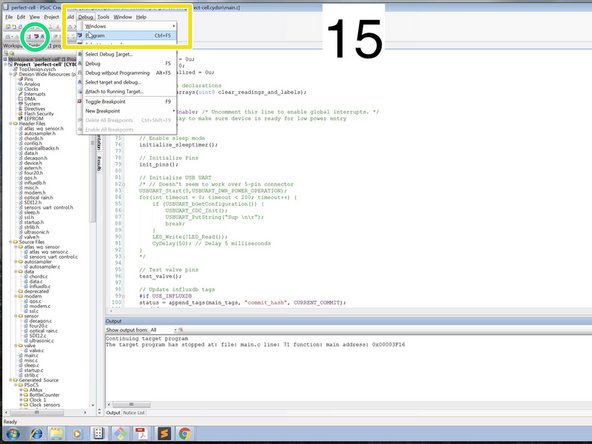Open the Project menu
The height and width of the screenshot is (444, 592).
click(x=51, y=17)
